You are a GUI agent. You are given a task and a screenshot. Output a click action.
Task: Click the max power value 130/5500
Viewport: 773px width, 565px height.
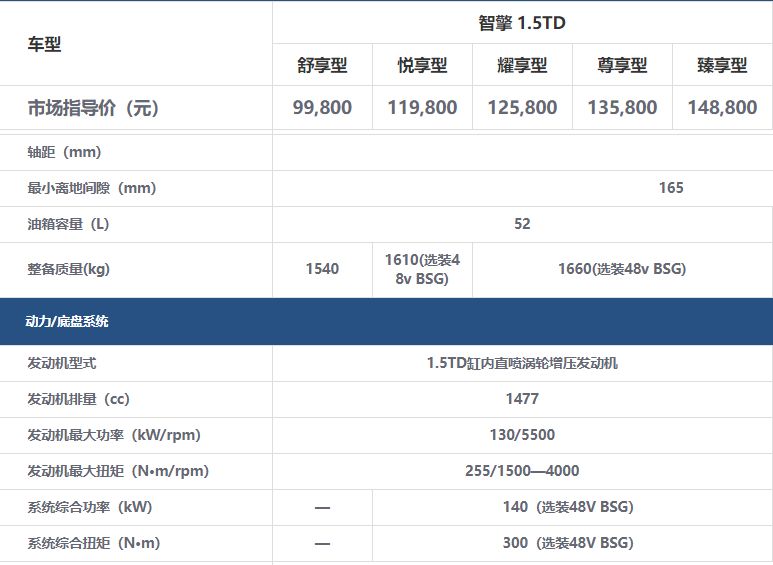pyautogui.click(x=523, y=435)
